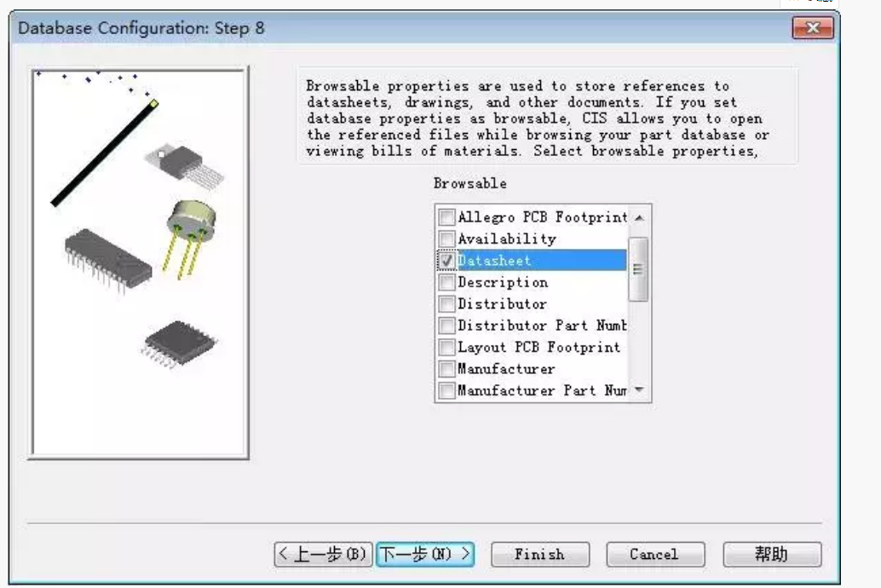Enable Manufacturer Part Number checkbox
The width and height of the screenshot is (881, 588).
(446, 390)
